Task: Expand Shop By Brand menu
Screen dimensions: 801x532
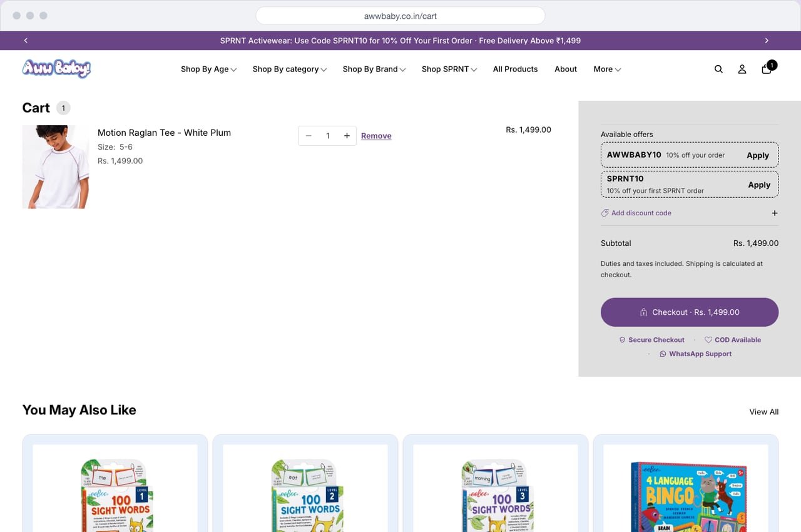Action: pos(374,69)
